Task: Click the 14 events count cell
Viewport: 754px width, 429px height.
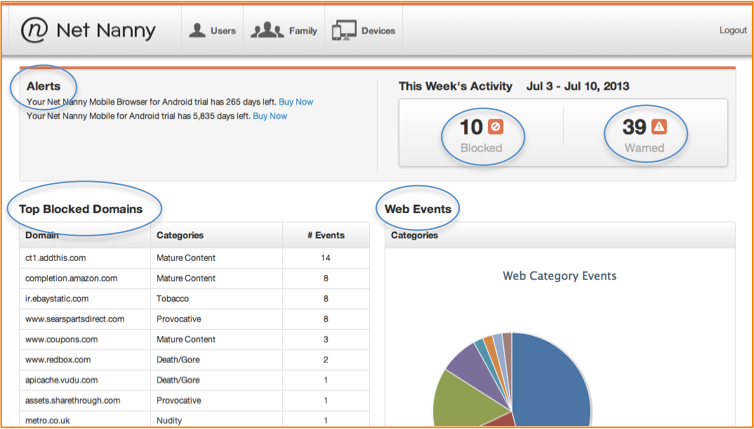Action: coord(326,258)
